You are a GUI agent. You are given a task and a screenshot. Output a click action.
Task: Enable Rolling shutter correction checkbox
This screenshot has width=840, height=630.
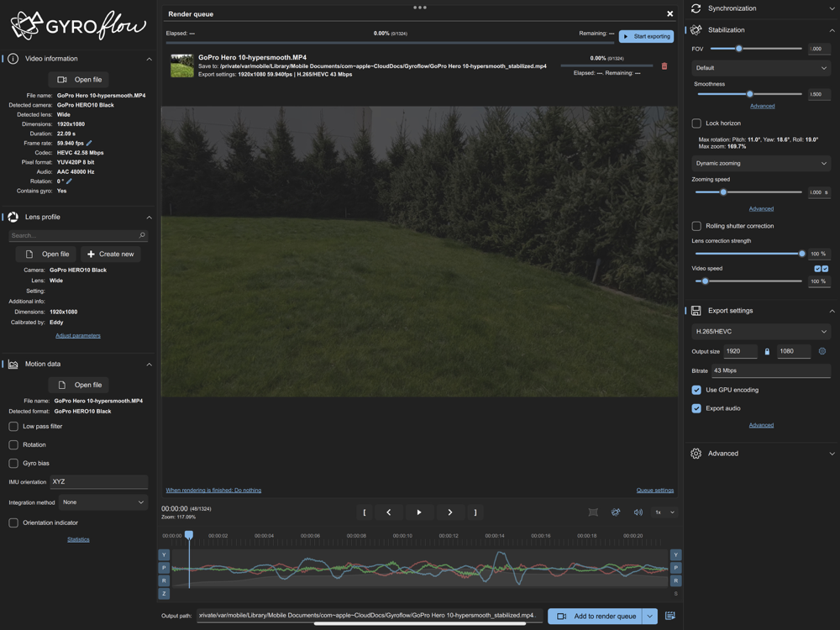tap(696, 226)
